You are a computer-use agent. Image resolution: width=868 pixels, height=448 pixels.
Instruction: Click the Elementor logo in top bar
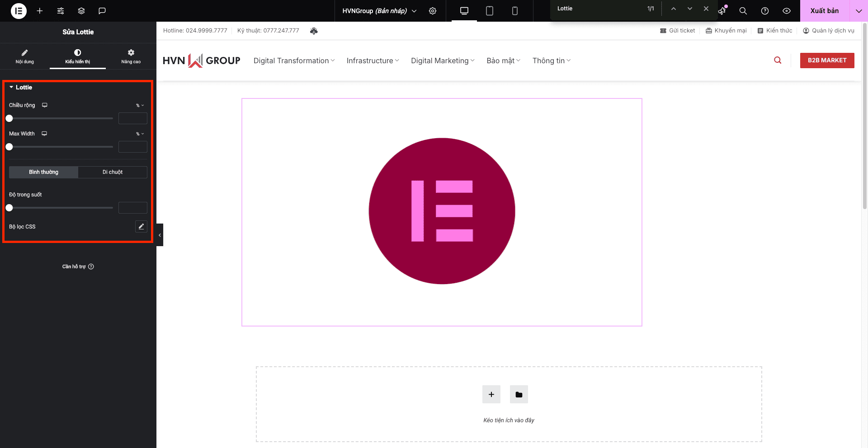(x=19, y=11)
